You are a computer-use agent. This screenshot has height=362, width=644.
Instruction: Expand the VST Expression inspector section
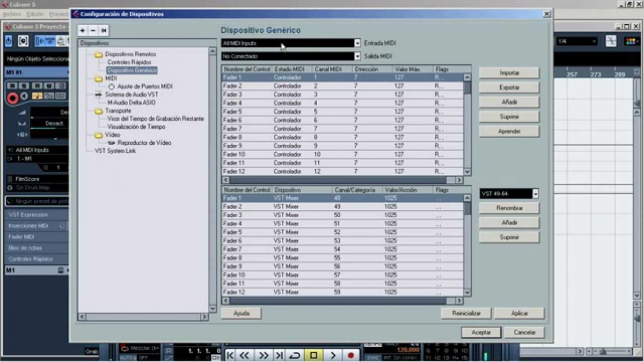point(38,215)
